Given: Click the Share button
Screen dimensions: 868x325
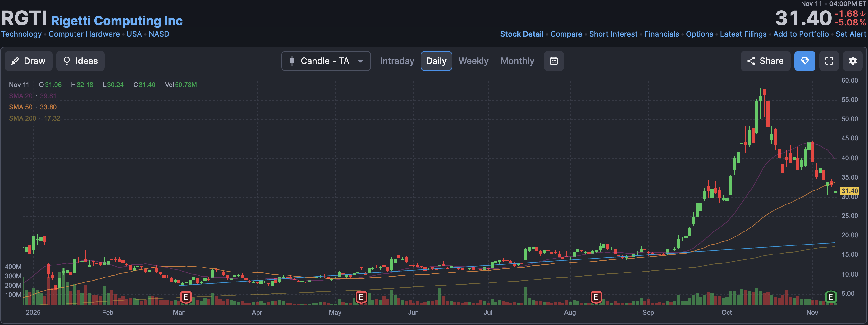Looking at the screenshot, I should click(765, 61).
